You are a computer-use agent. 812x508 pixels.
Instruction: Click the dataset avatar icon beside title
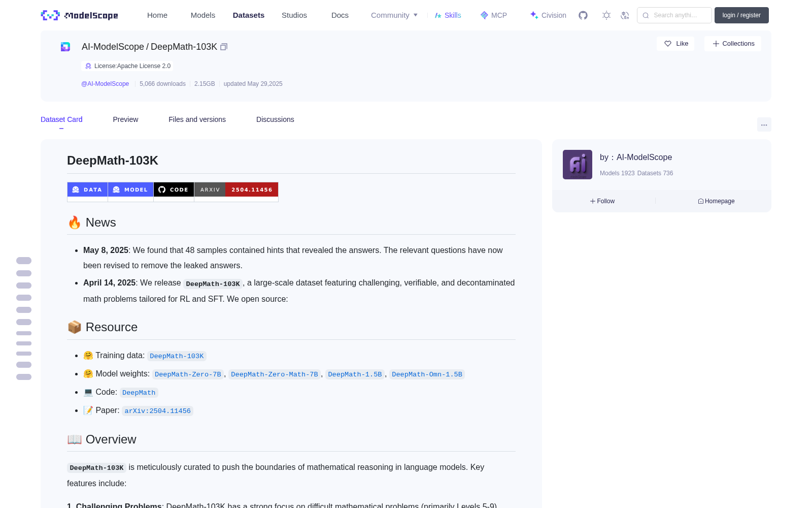[x=65, y=47]
